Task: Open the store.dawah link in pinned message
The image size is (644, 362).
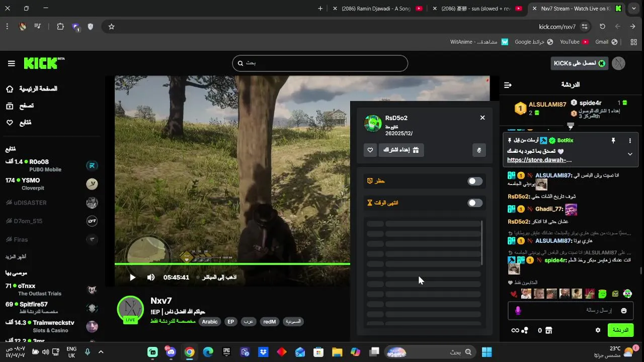Action: point(539,160)
